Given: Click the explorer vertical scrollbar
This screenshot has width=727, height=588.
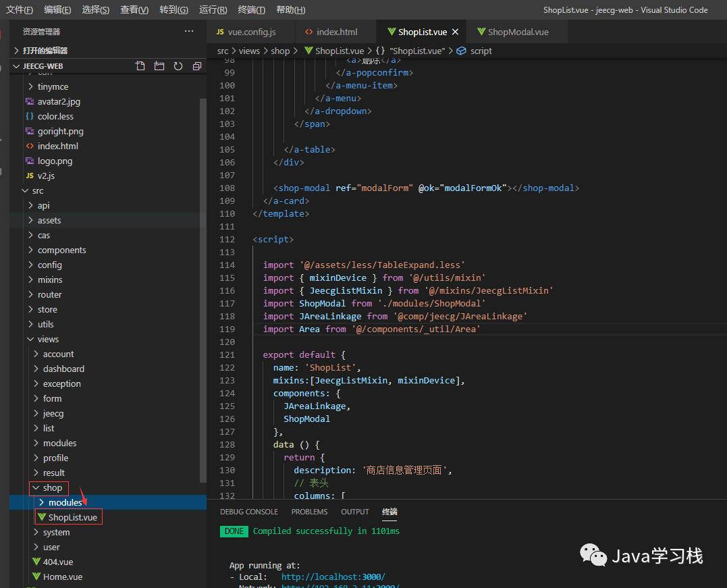Looking at the screenshot, I should pyautogui.click(x=203, y=290).
